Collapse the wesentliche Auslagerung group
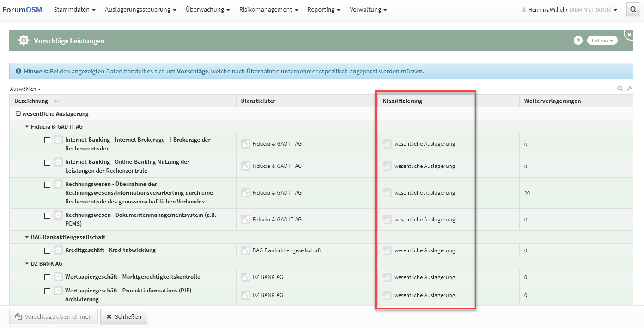 [x=18, y=113]
